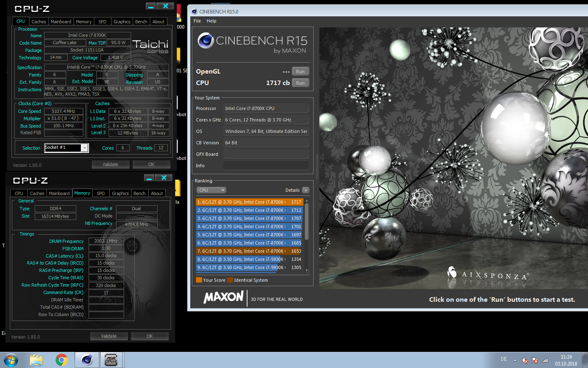Open the About tab in the top CPU-Z window
The height and width of the screenshot is (368, 588).
coord(158,22)
